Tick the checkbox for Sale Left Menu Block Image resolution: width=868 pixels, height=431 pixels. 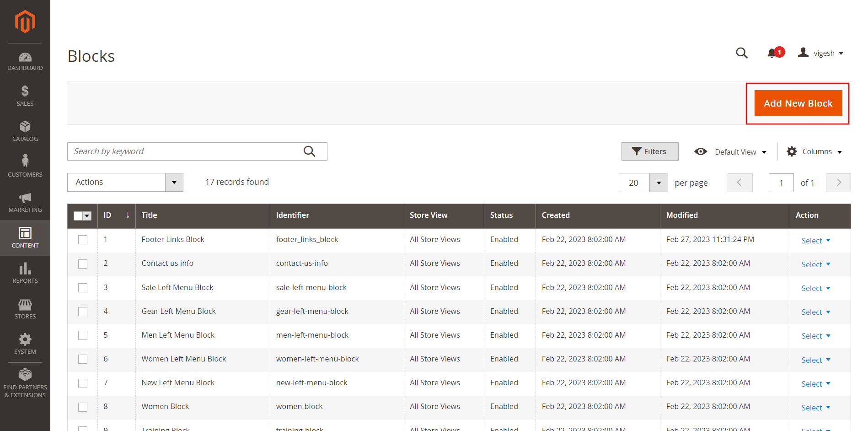pyautogui.click(x=83, y=288)
